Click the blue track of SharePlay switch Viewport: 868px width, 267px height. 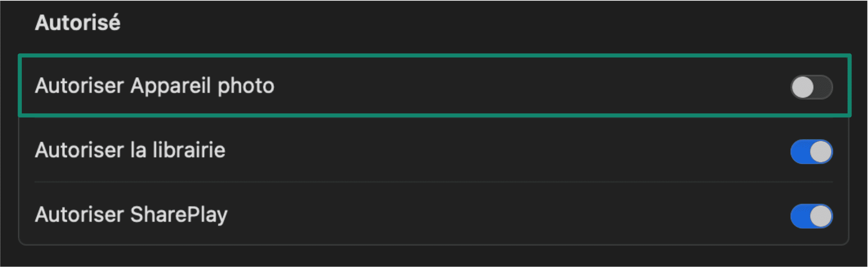click(800, 216)
